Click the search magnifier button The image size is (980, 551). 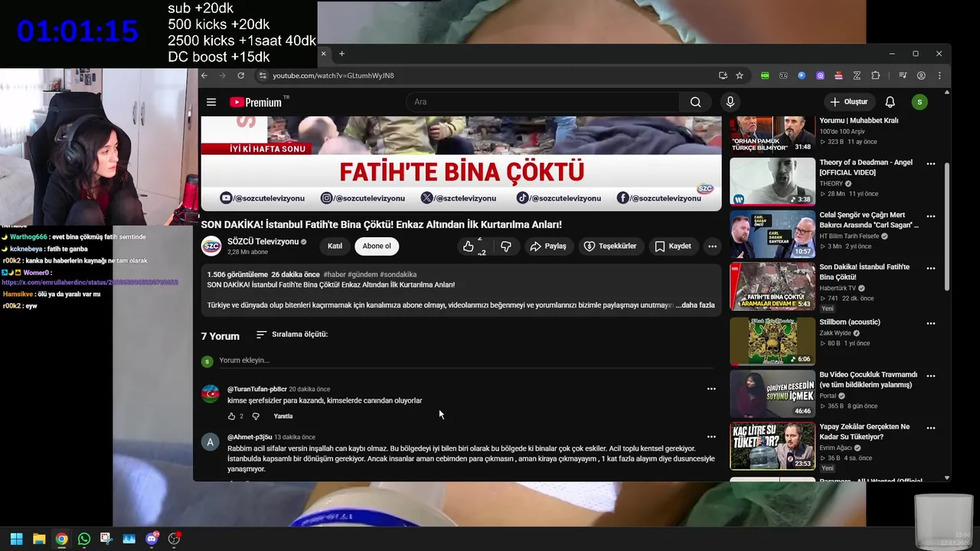tap(695, 102)
